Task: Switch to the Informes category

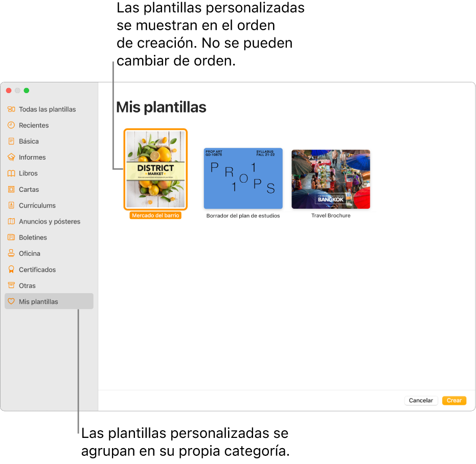Action: pos(32,157)
